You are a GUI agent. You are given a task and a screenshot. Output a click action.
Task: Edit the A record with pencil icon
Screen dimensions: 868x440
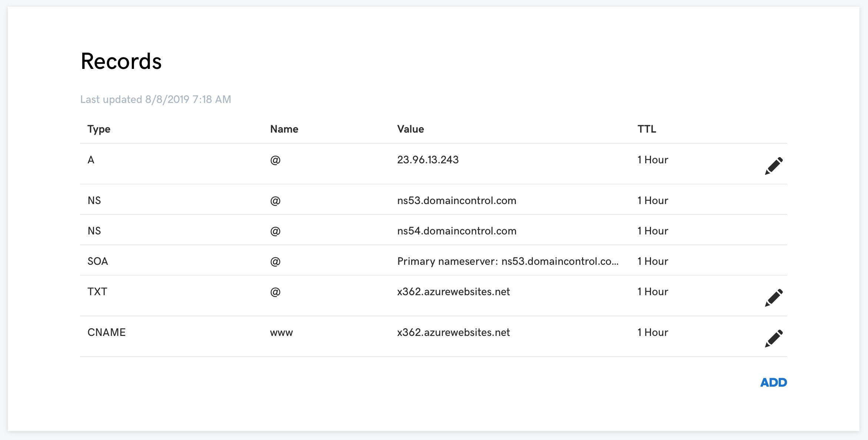[774, 166]
